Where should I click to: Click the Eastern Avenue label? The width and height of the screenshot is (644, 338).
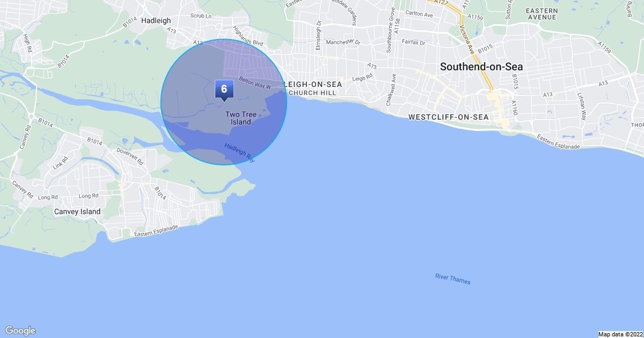541,14
